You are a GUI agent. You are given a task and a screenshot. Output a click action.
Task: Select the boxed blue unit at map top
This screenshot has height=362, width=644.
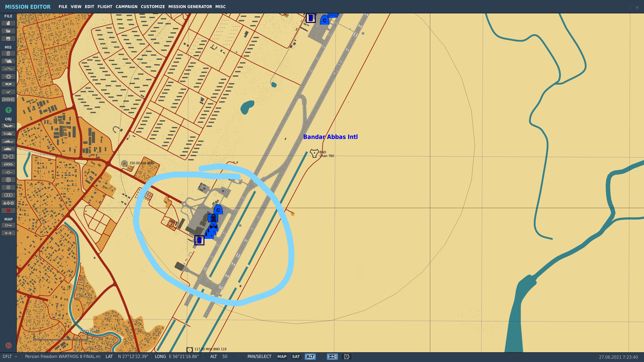(x=310, y=18)
